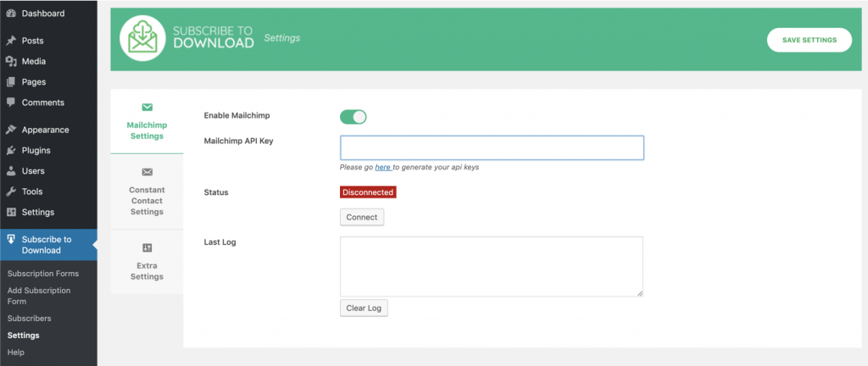Follow the "here" API keys link
868x366 pixels.
[x=383, y=168]
